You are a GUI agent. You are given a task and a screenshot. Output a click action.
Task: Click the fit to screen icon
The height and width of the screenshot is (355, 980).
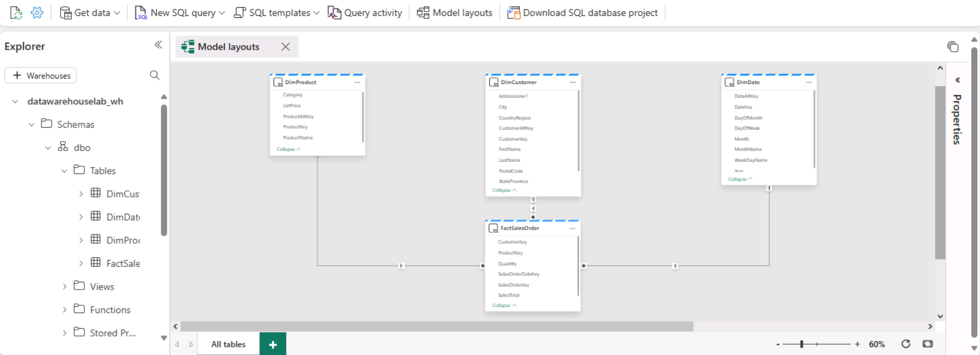point(928,344)
